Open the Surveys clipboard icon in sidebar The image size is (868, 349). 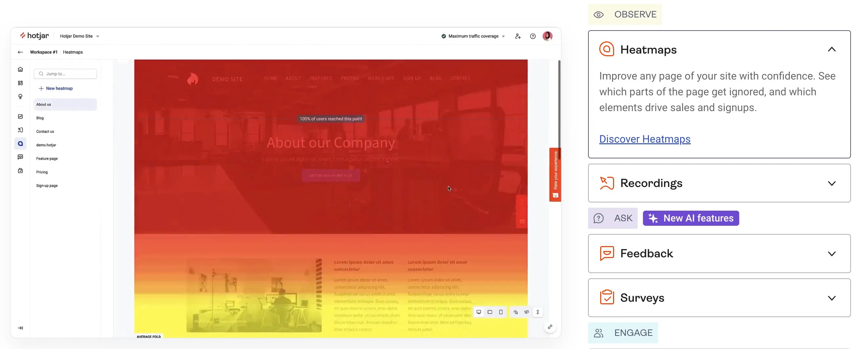(21, 170)
